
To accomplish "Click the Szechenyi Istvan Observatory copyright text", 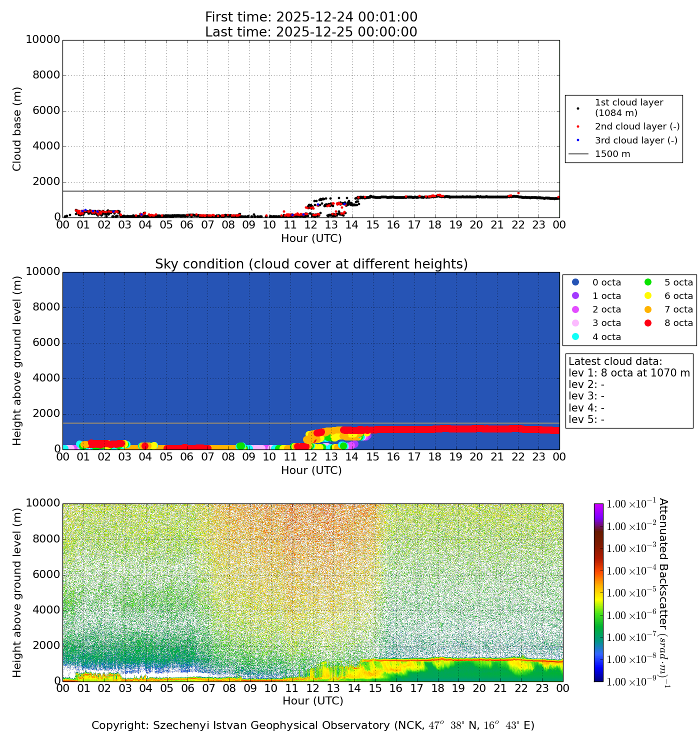I will point(312,725).
